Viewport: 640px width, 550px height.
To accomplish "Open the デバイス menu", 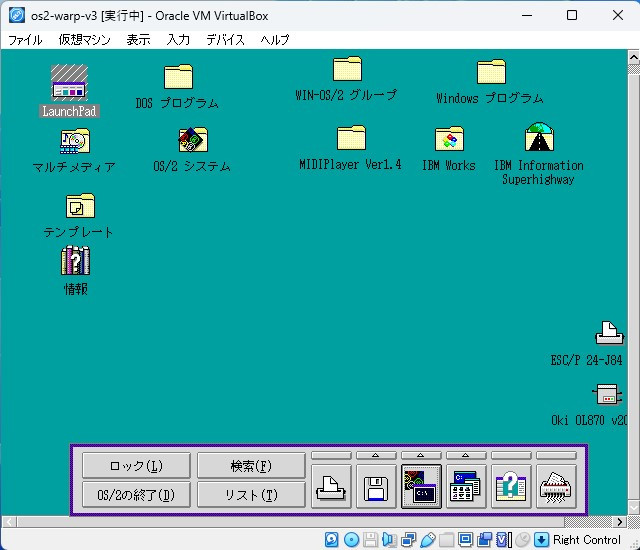I will [x=225, y=40].
